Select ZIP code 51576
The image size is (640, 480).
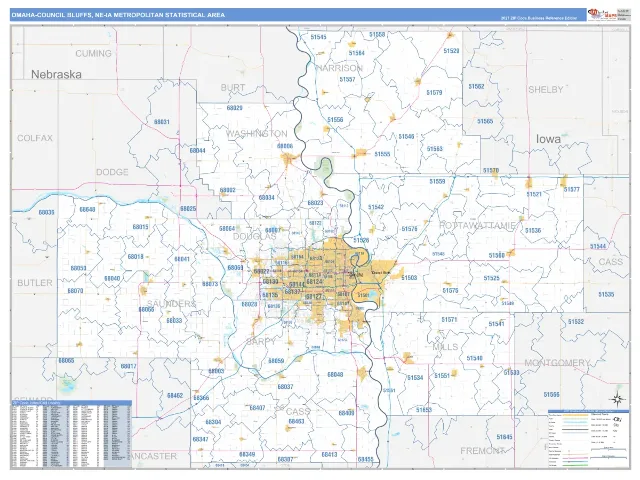pos(409,229)
